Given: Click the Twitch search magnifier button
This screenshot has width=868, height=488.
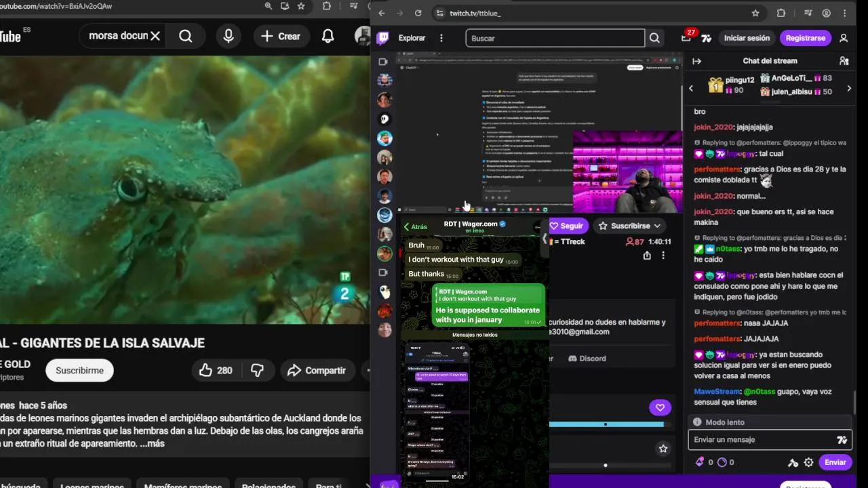Looking at the screenshot, I should [654, 38].
